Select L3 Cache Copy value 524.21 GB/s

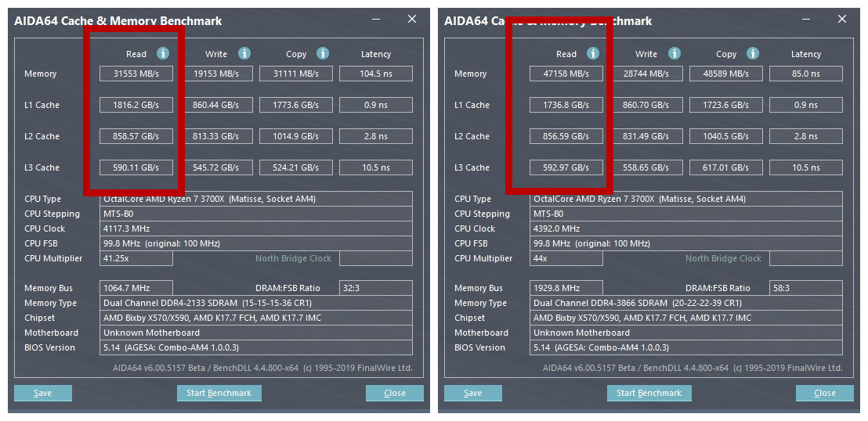coord(295,167)
